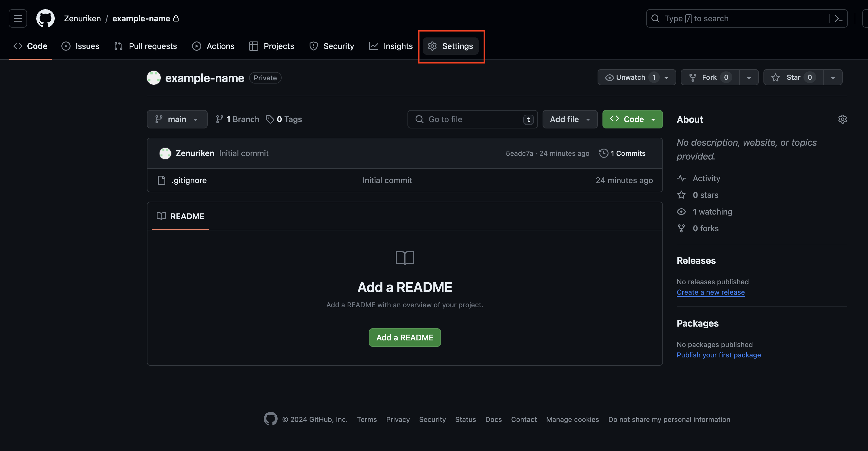Open Initial commit link in .gitignore row
The image size is (868, 451).
pos(387,180)
